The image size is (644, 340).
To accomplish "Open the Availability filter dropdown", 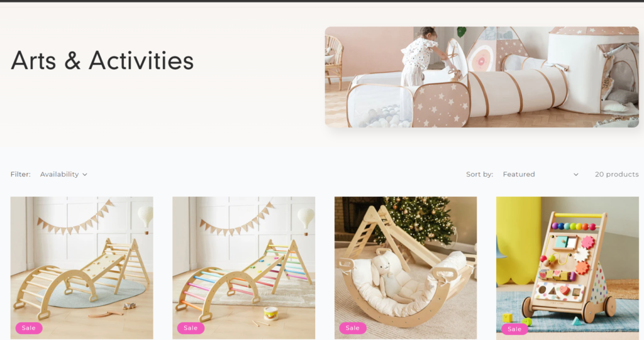I will click(64, 174).
